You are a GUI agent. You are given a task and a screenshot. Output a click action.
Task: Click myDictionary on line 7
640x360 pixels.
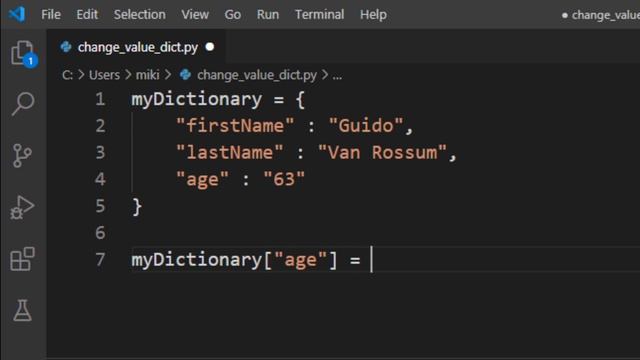[196, 260]
